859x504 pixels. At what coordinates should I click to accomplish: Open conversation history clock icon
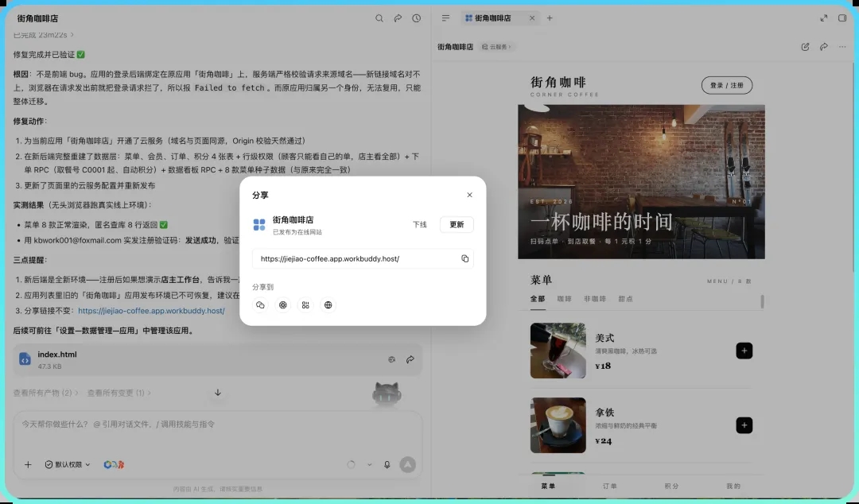(x=416, y=18)
